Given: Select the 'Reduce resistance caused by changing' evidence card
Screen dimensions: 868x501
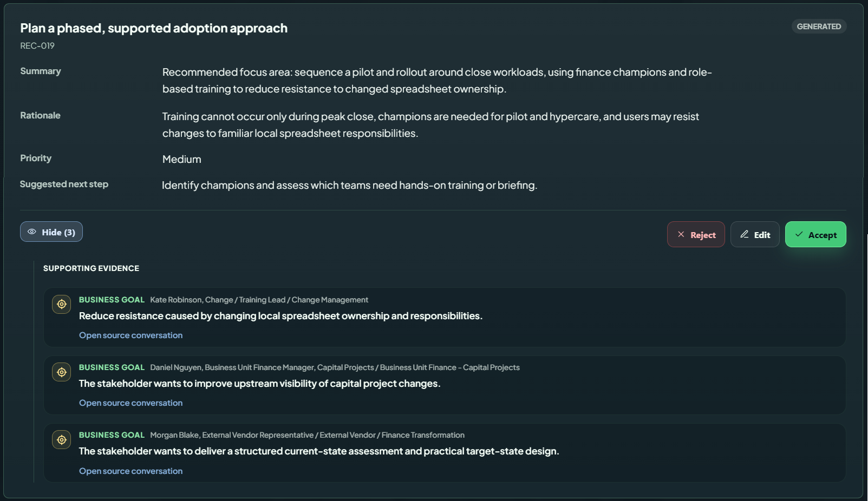Looking at the screenshot, I should [445, 317].
